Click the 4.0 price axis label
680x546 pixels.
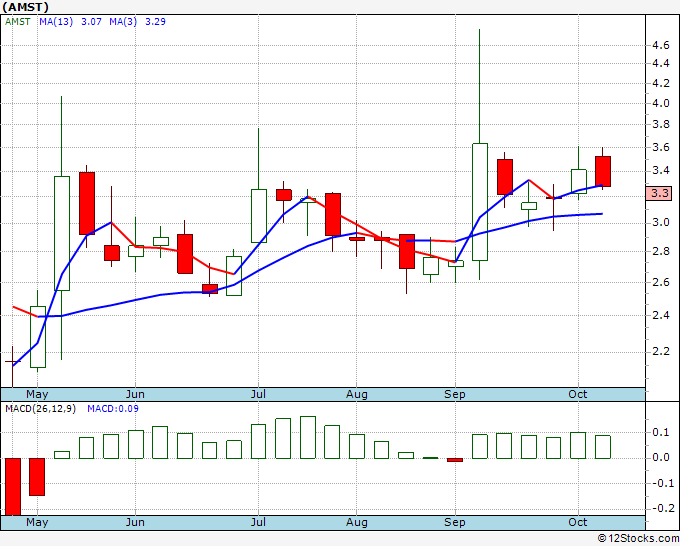660,103
